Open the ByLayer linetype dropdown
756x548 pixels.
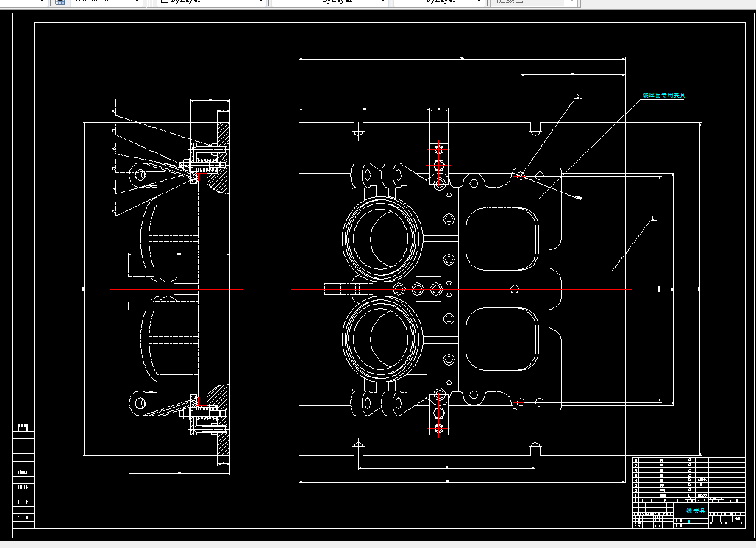(382, 1)
